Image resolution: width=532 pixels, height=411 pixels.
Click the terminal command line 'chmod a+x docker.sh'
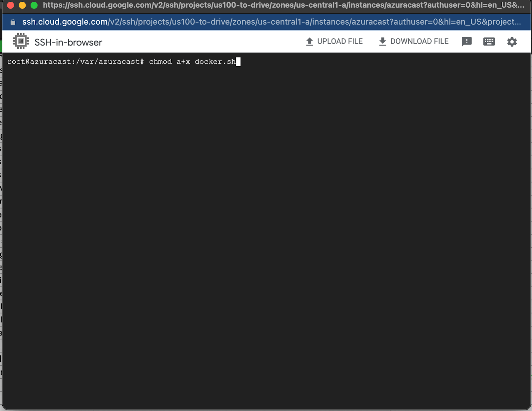193,62
